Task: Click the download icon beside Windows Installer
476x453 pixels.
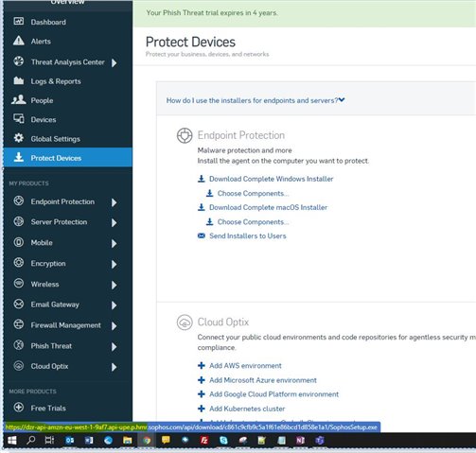Action: click(x=202, y=179)
